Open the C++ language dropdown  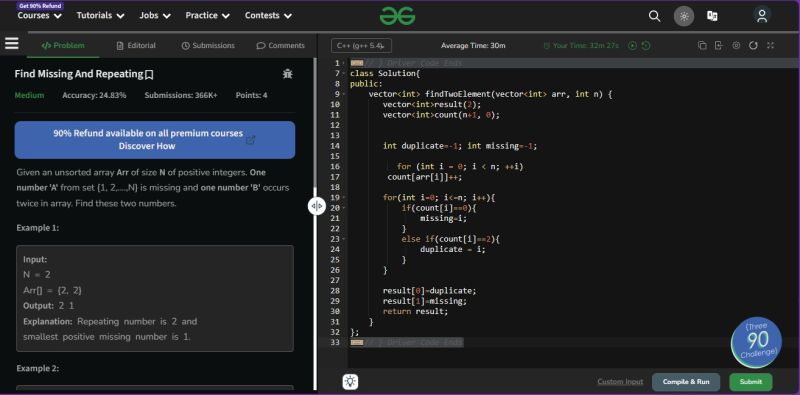[361, 45]
